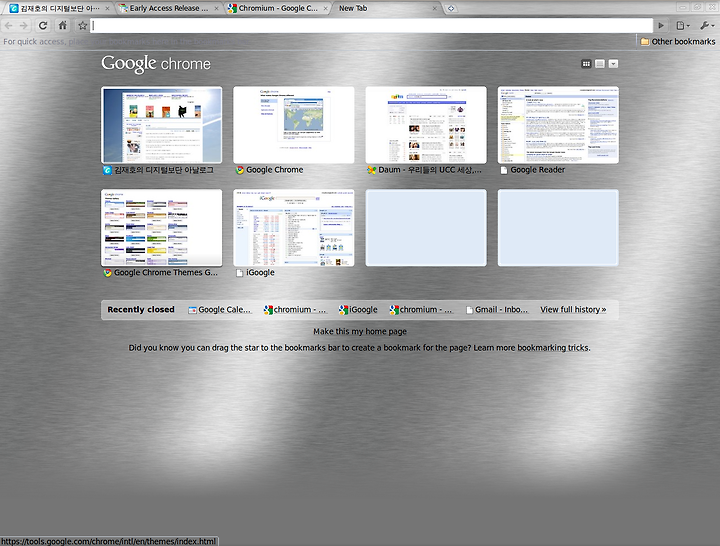Open Google Chrome Themes Gallery thumbnail
Image resolution: width=720 pixels, height=546 pixels.
click(x=162, y=228)
